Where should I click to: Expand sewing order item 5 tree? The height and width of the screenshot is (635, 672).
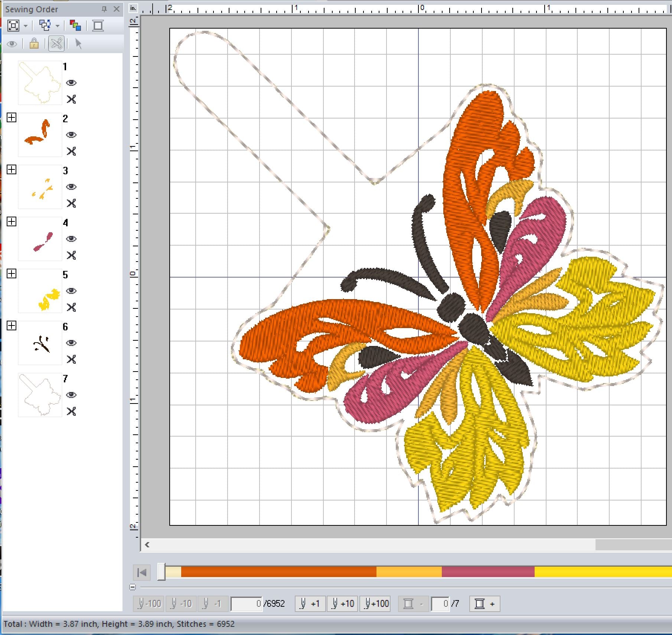[12, 274]
